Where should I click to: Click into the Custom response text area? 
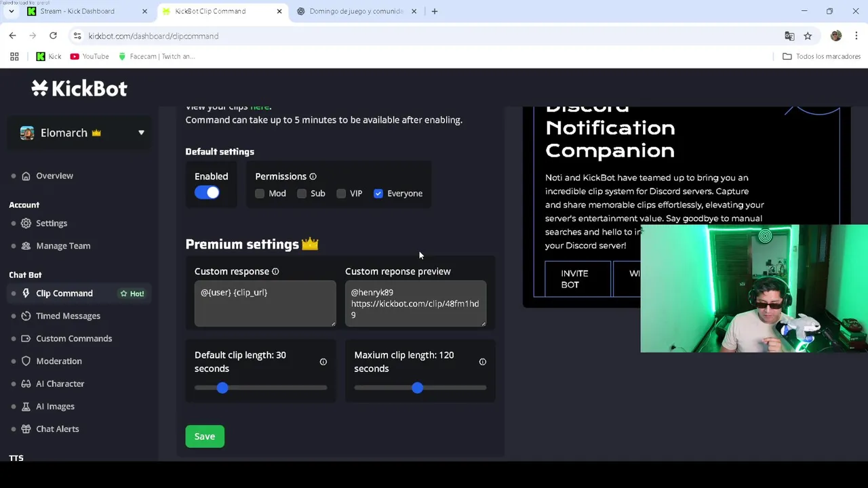click(x=265, y=304)
